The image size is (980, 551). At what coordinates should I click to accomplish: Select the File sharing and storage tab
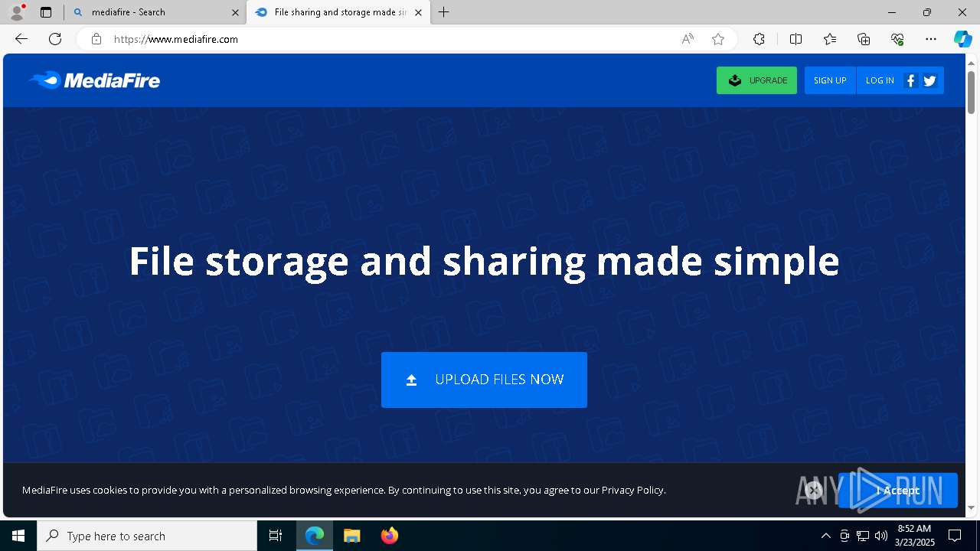tap(338, 12)
